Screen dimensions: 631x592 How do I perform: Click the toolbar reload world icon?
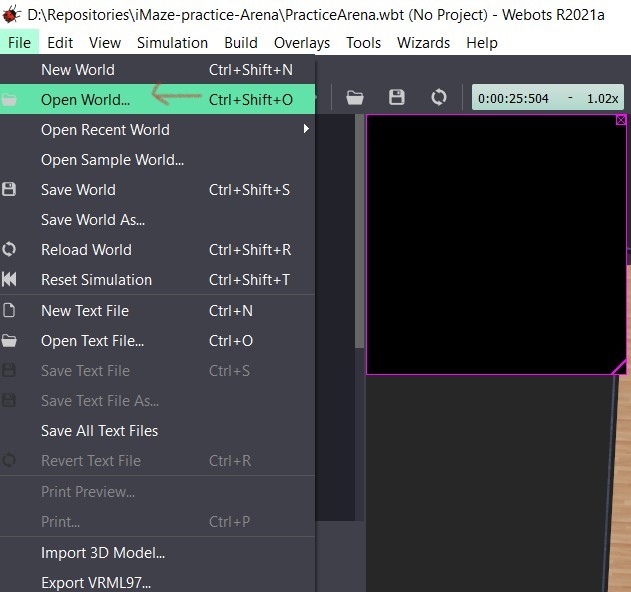[439, 97]
